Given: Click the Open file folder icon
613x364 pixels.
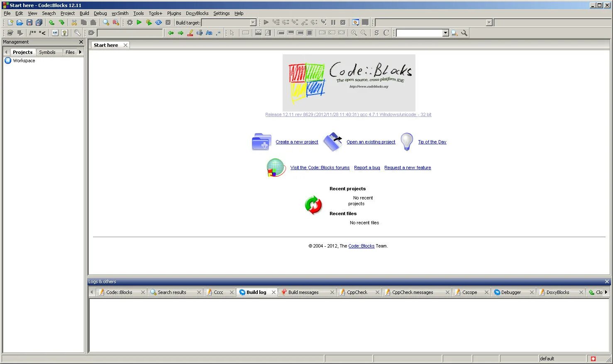Looking at the screenshot, I should [x=20, y=22].
